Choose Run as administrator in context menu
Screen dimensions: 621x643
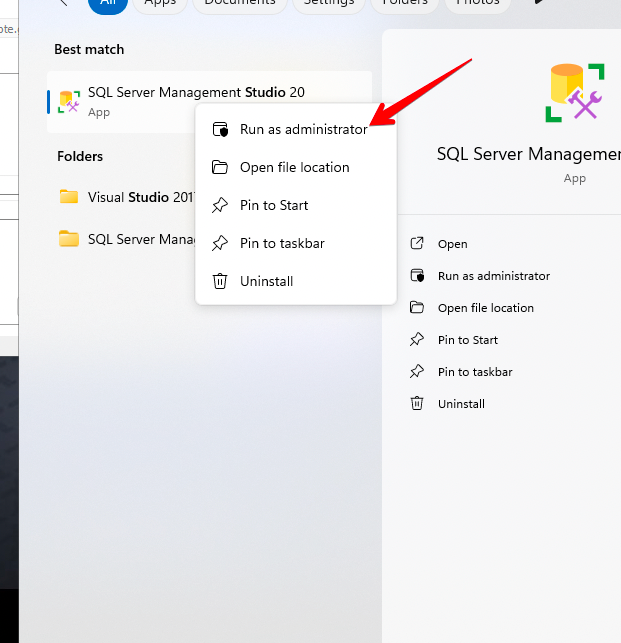pos(296,130)
